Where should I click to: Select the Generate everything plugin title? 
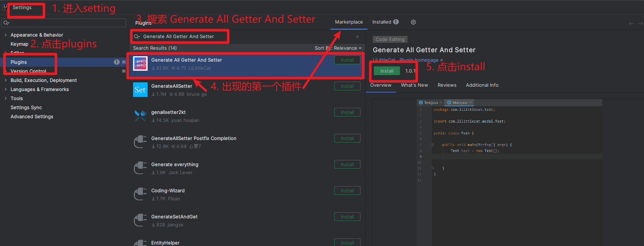(175, 164)
